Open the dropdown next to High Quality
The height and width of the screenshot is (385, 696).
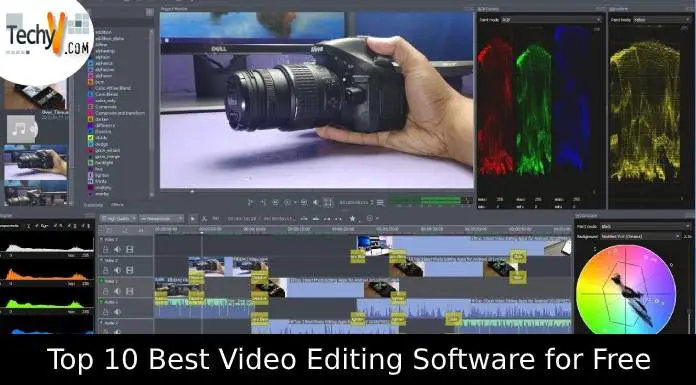coord(162,218)
